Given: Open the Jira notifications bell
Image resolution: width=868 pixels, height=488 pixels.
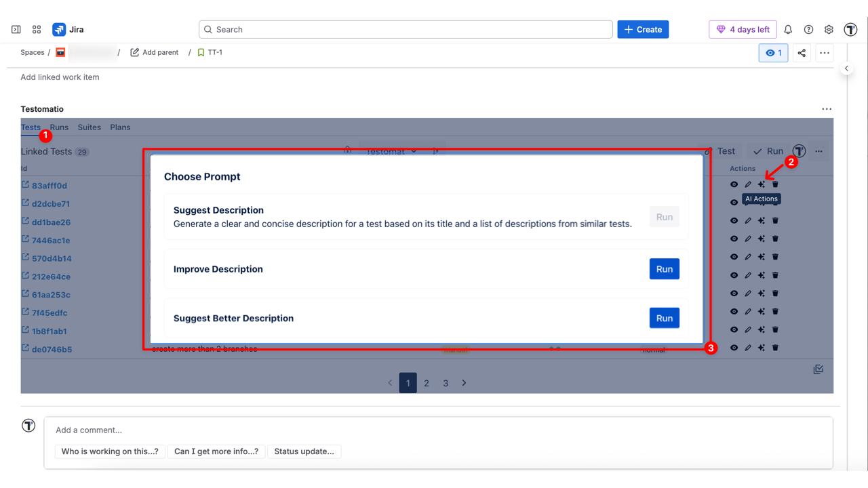Looking at the screenshot, I should (x=788, y=30).
